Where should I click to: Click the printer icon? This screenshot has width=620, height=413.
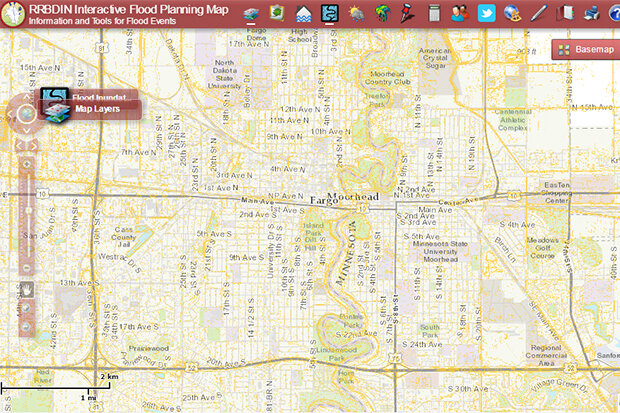click(591, 13)
